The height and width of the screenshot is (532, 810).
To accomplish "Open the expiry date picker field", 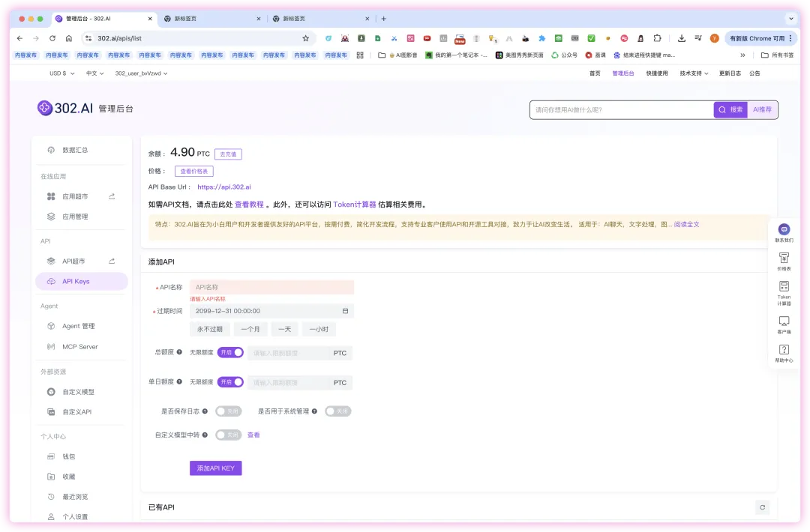I will pos(271,311).
